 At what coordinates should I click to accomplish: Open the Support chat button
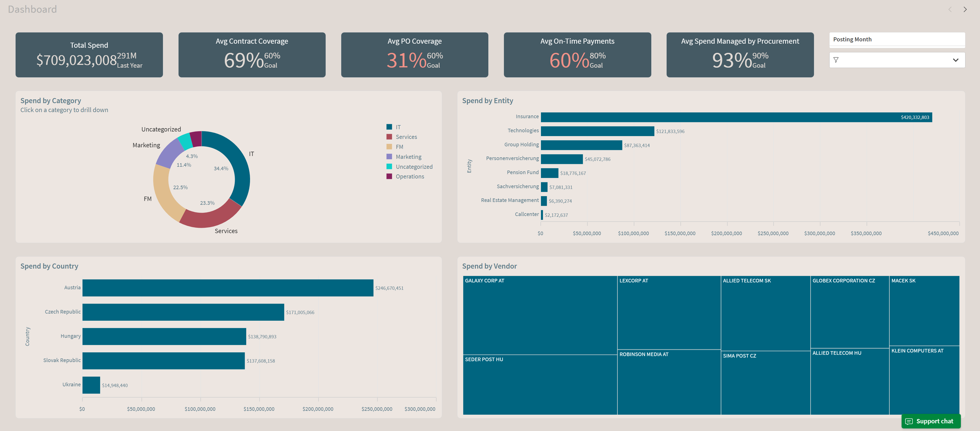[x=930, y=421]
